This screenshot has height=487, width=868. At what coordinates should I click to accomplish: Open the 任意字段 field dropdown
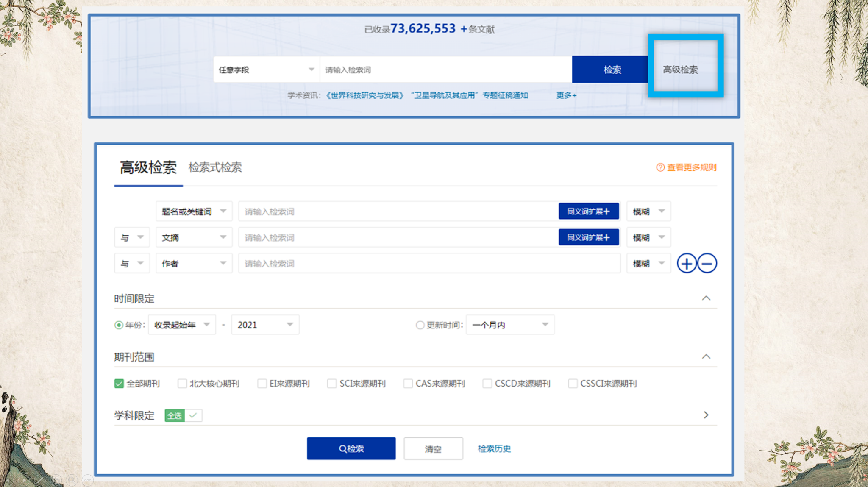pos(266,70)
